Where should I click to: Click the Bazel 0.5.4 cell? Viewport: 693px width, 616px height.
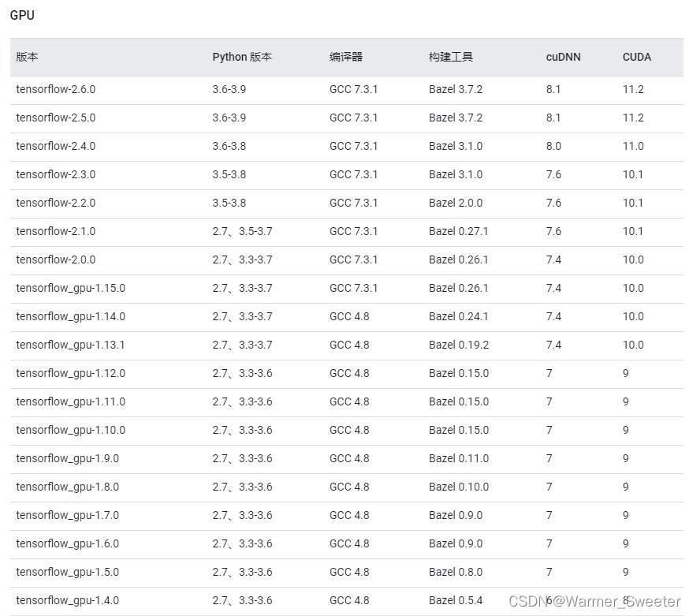tap(456, 600)
